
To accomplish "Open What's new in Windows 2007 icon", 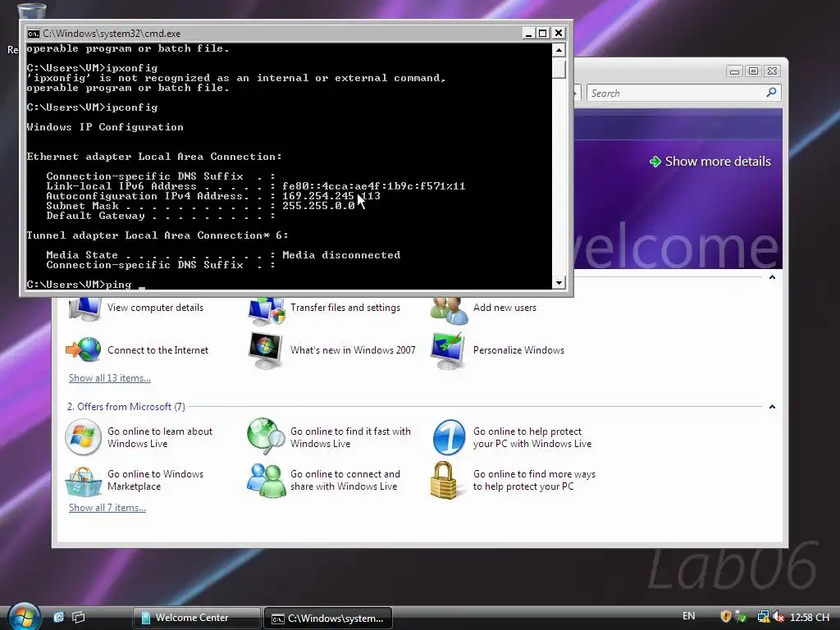I will (x=266, y=350).
